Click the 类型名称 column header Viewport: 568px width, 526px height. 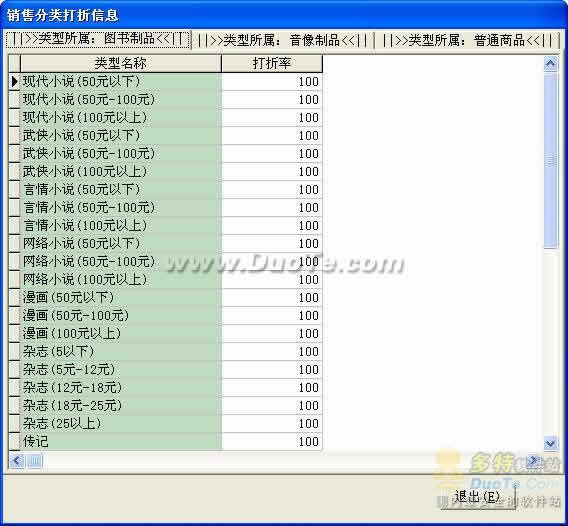pyautogui.click(x=121, y=63)
